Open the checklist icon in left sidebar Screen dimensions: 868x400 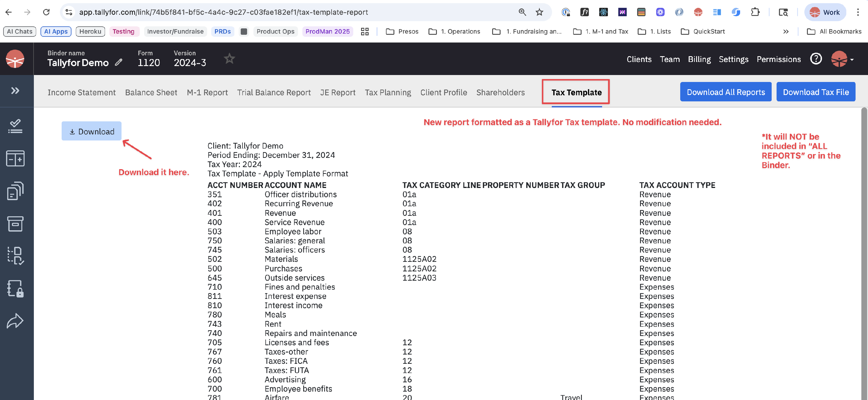click(15, 126)
